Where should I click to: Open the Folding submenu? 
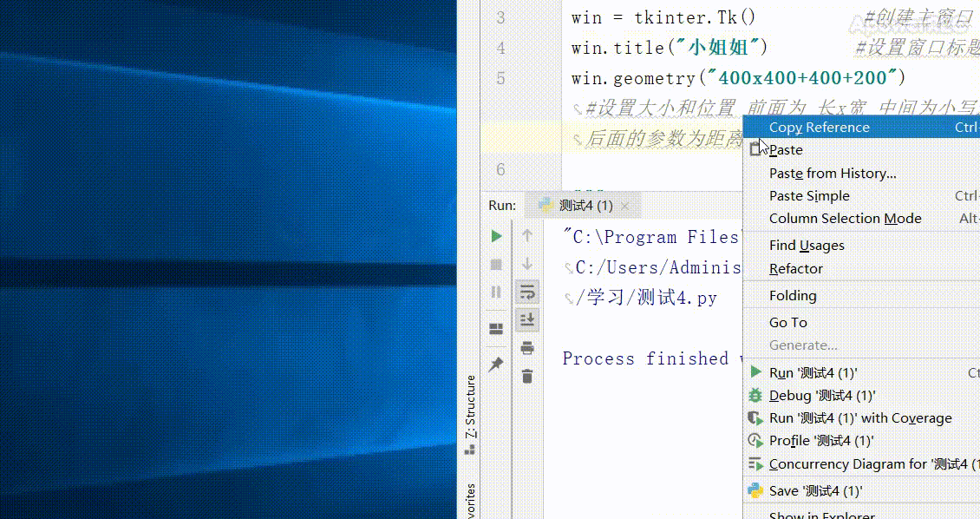click(x=861, y=295)
